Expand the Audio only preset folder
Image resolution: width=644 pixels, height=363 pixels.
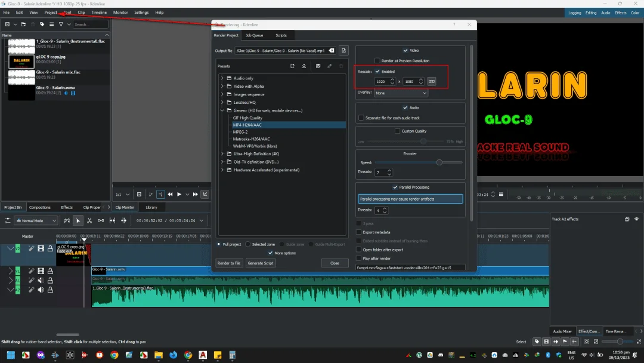tap(222, 78)
